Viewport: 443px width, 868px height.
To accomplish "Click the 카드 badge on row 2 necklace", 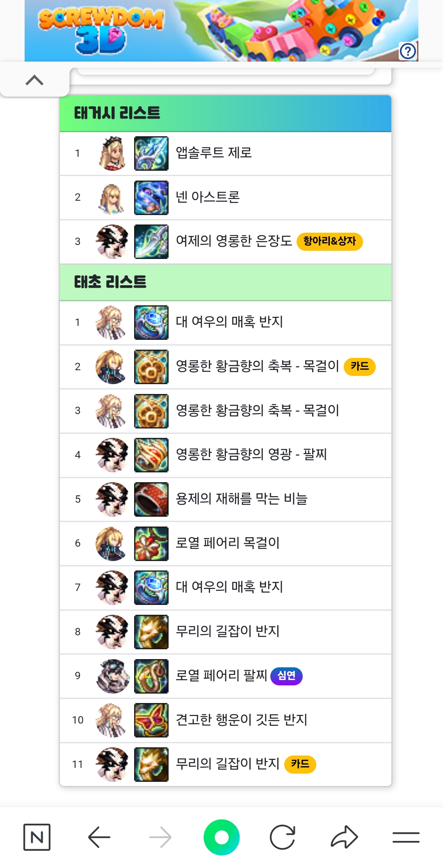I will point(360,366).
